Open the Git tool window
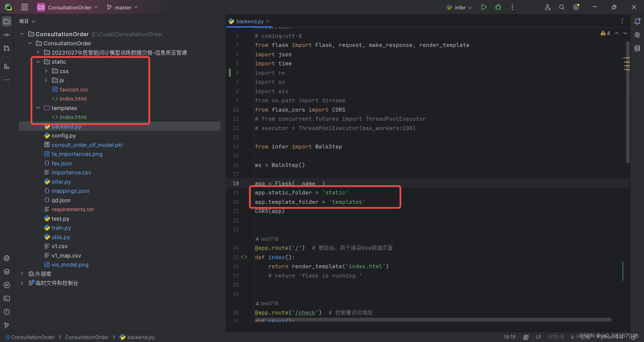Viewport: 644px width, 342px height. coord(7,325)
